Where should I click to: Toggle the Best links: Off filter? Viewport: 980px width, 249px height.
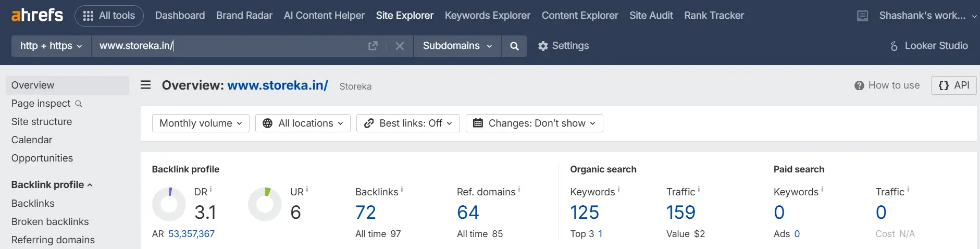click(408, 123)
